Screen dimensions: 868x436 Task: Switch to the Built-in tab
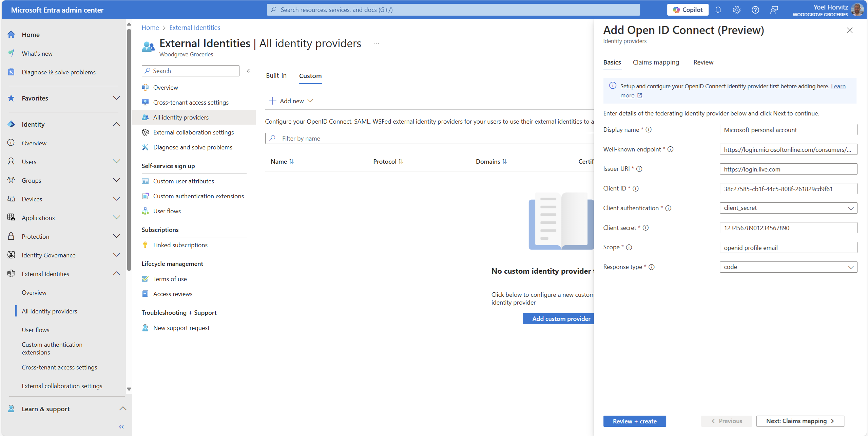(x=276, y=76)
